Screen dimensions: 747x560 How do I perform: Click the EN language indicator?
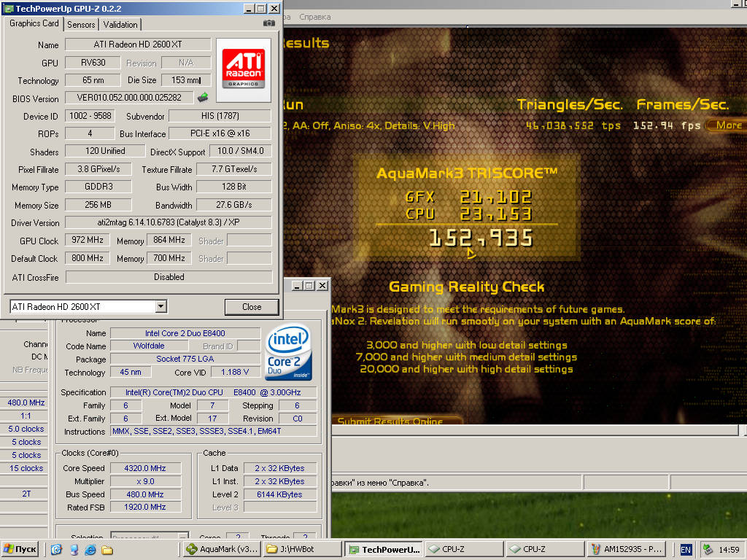686,550
